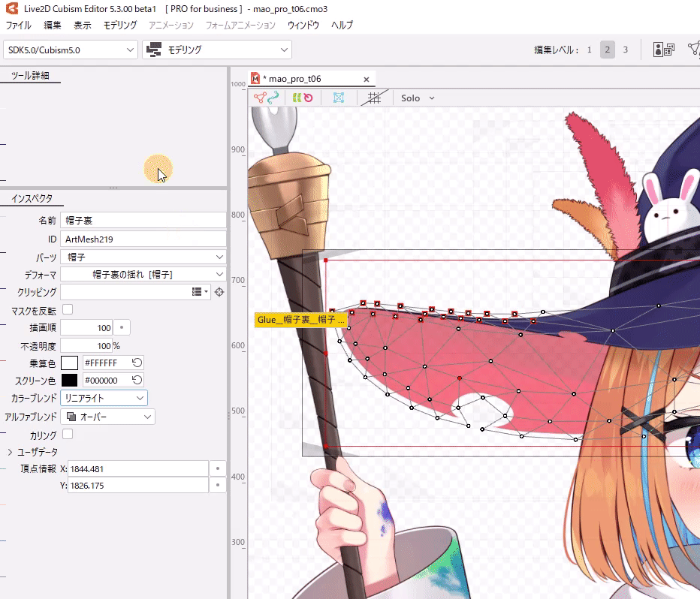Reset the スクリーン色 screen color
The image size is (700, 599).
click(137, 380)
